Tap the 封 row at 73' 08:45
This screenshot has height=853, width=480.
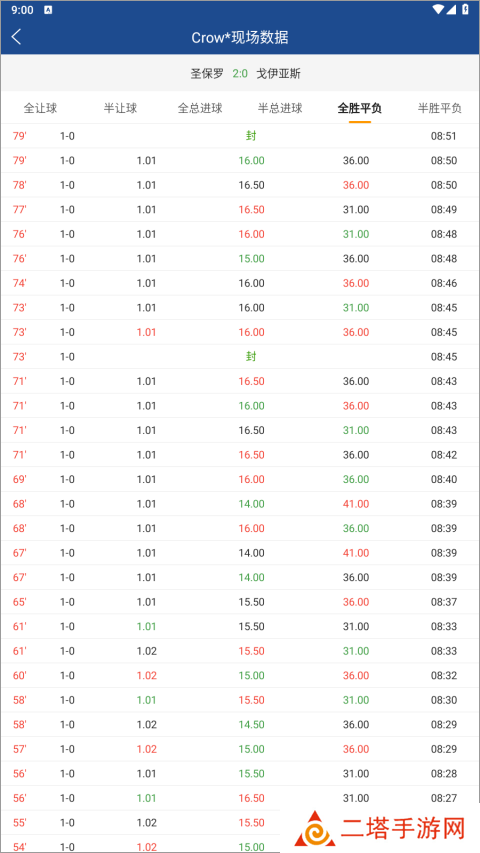tap(240, 357)
